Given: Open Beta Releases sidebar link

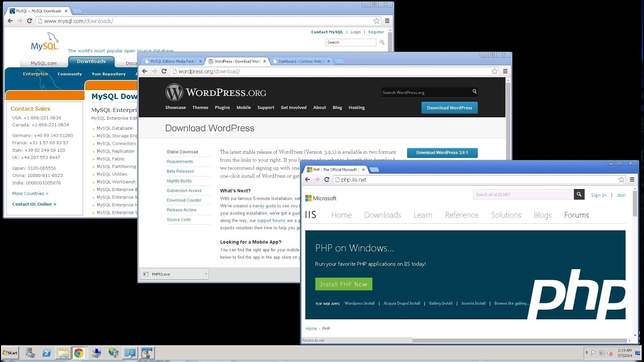Looking at the screenshot, I should 180,171.
